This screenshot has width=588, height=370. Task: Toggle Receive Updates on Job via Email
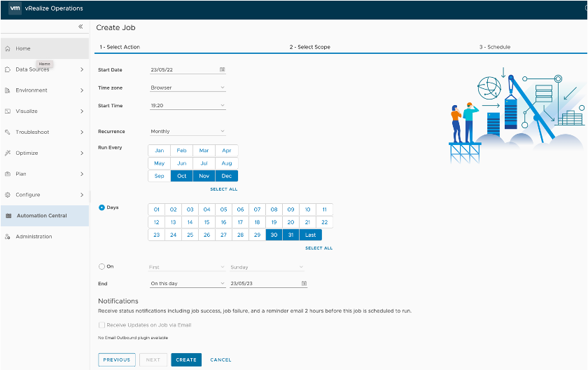pos(101,325)
